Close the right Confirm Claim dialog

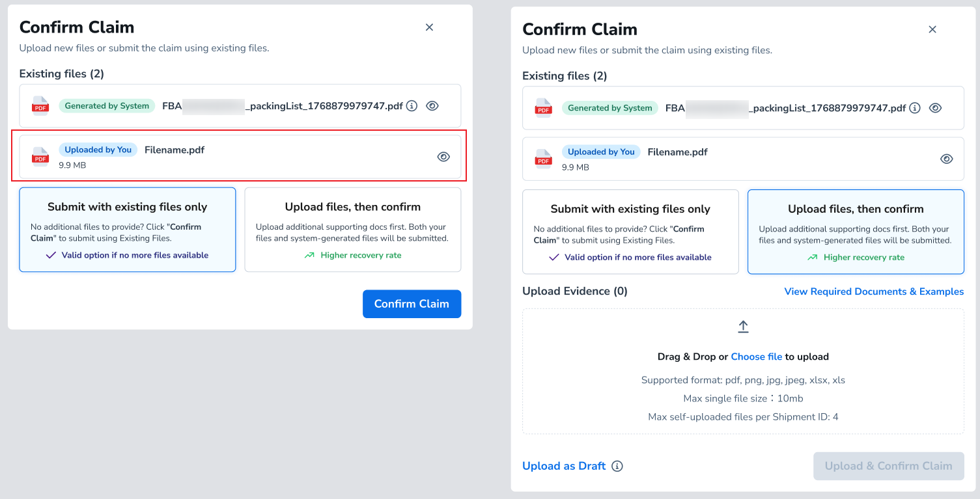point(932,29)
